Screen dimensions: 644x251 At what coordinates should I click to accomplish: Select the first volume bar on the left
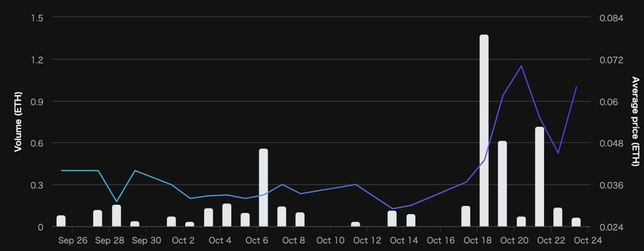point(61,221)
